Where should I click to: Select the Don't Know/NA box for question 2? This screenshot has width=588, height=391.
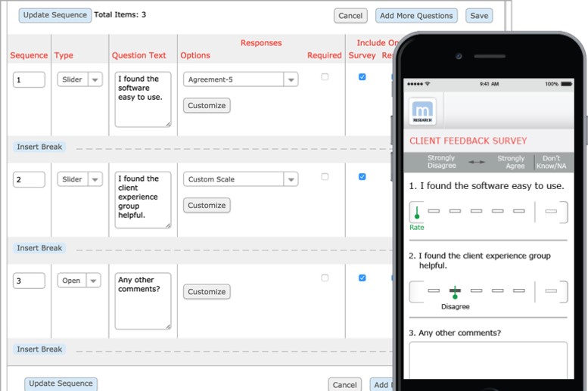tap(551, 290)
